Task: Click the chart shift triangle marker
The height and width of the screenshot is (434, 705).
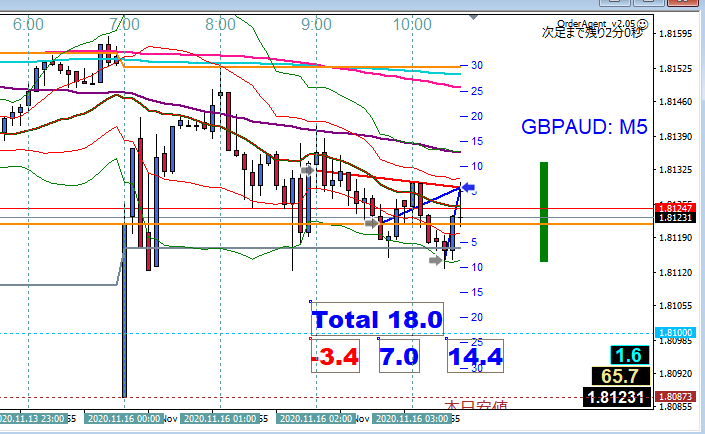Action: click(x=473, y=17)
